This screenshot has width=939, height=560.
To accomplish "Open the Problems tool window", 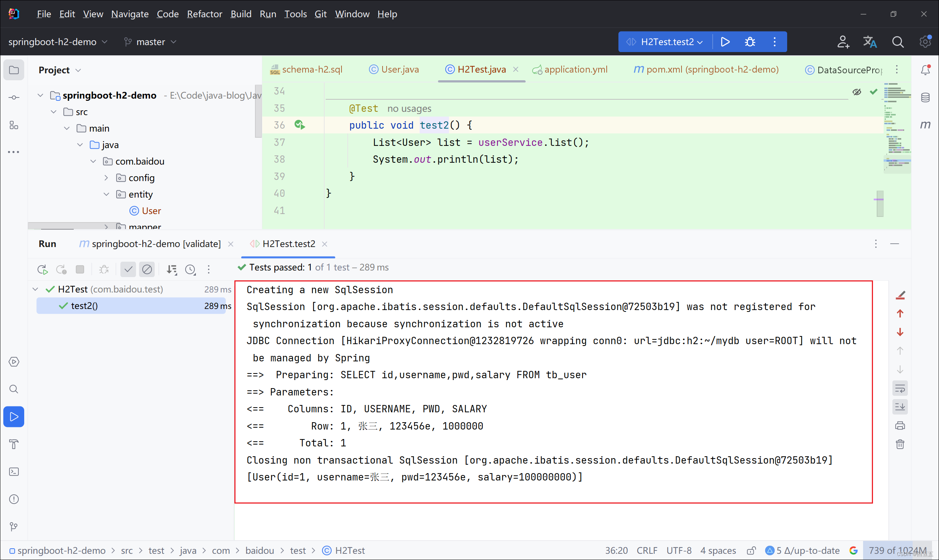I will click(x=14, y=499).
